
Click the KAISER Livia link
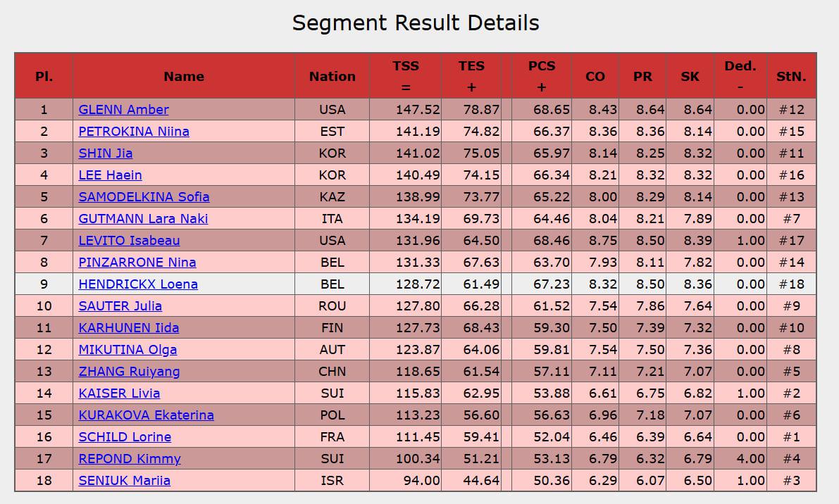coord(119,393)
